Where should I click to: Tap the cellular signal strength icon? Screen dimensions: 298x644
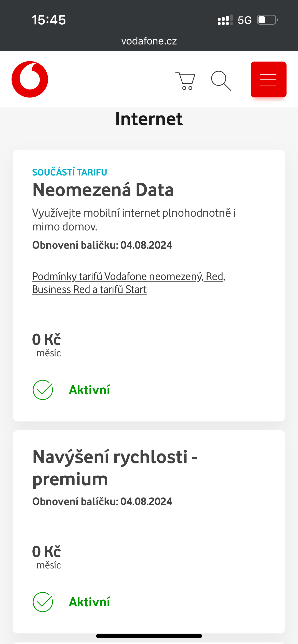pyautogui.click(x=225, y=20)
